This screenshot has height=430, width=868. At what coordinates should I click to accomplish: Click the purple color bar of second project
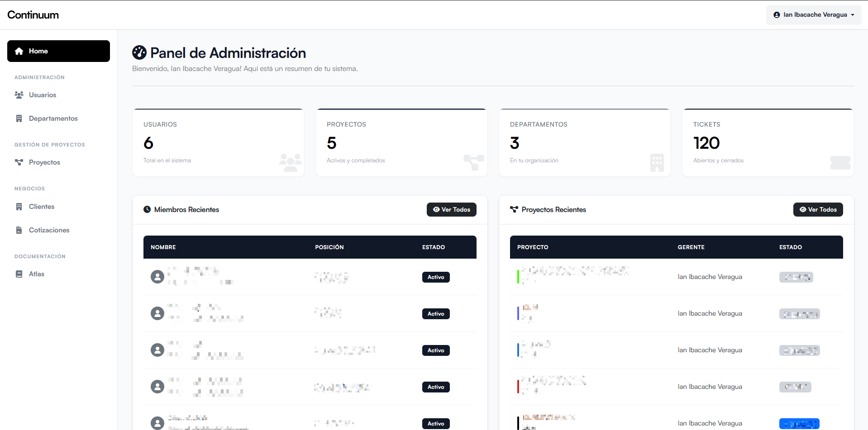click(x=518, y=313)
